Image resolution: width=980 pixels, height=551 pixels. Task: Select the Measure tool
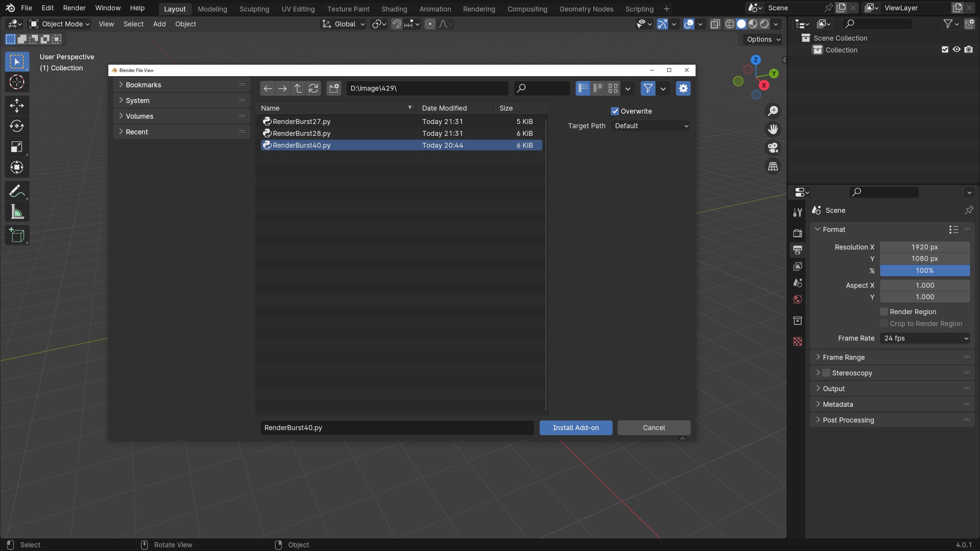[17, 212]
